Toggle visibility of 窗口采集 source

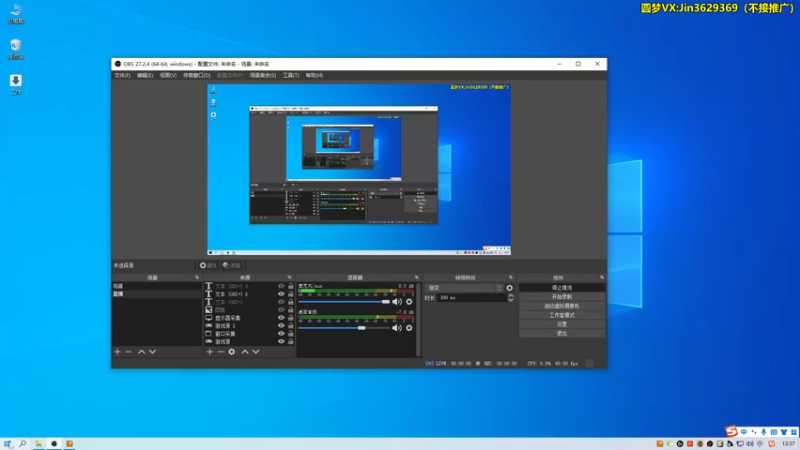[x=281, y=333]
